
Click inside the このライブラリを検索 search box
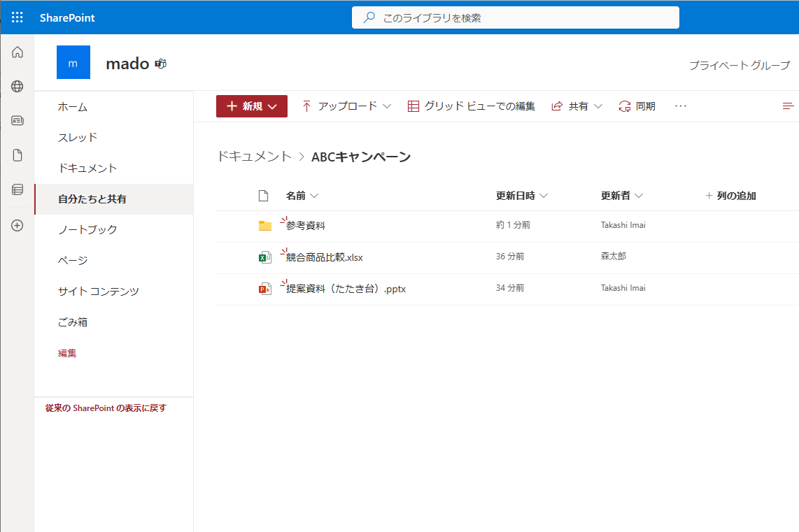coord(515,17)
